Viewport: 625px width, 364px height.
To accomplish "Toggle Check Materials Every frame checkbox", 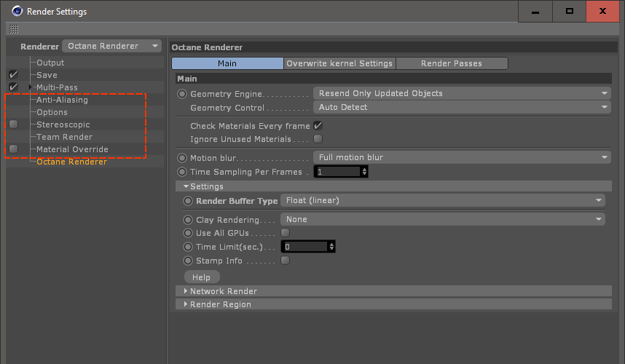I will click(x=318, y=126).
